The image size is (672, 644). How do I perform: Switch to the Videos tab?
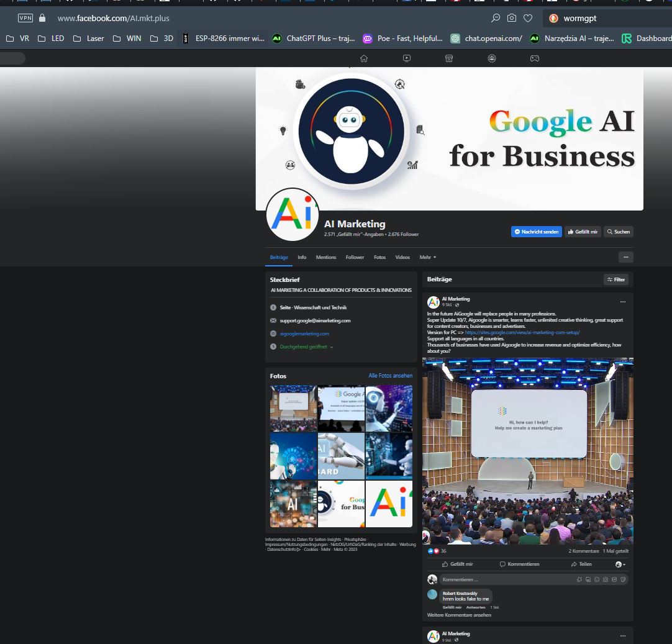click(402, 257)
